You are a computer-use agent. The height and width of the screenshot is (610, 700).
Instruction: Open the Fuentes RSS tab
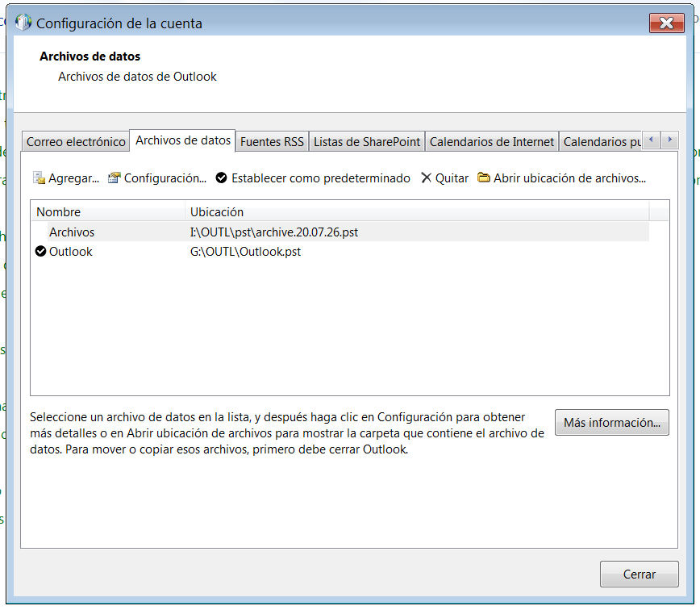[x=272, y=142]
